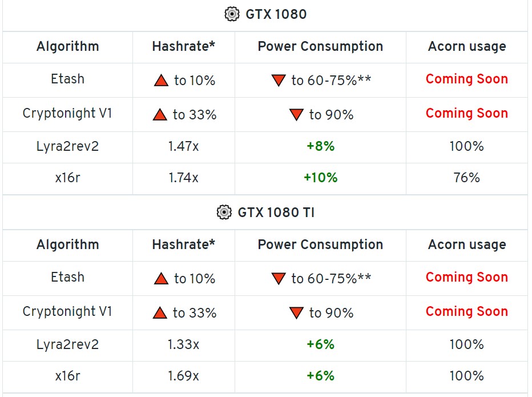Click Power Consumption header in GTX 1080 table

coord(320,47)
